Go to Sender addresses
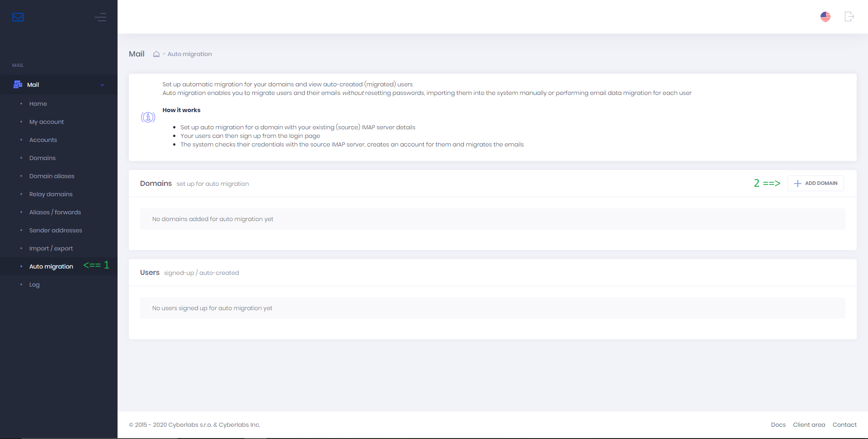This screenshot has height=439, width=868. click(56, 231)
